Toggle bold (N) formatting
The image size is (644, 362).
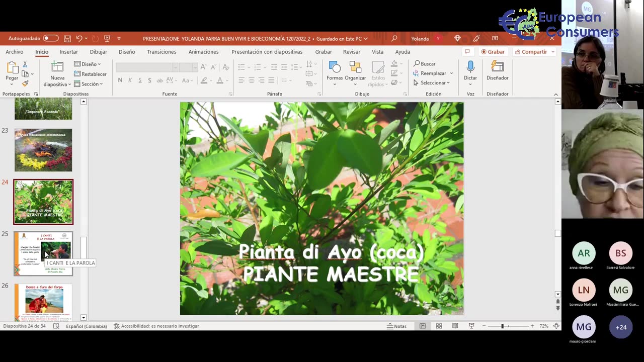(120, 80)
